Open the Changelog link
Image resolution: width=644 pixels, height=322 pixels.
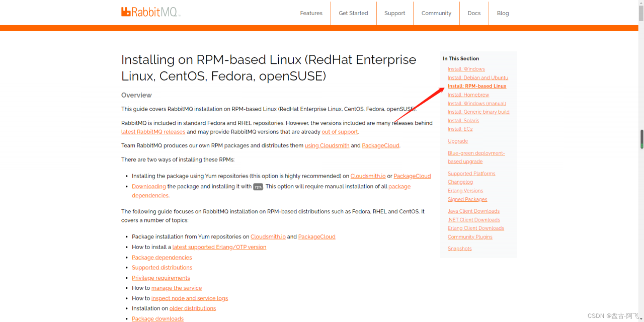460,182
